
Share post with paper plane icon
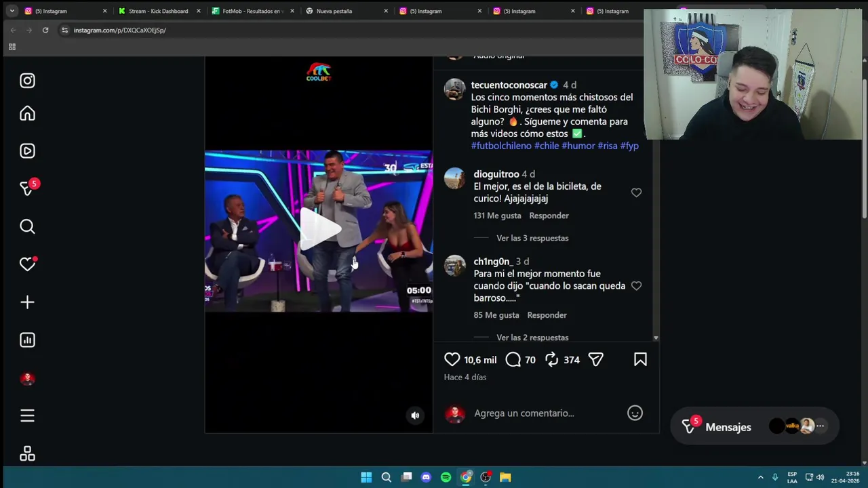coord(595,359)
